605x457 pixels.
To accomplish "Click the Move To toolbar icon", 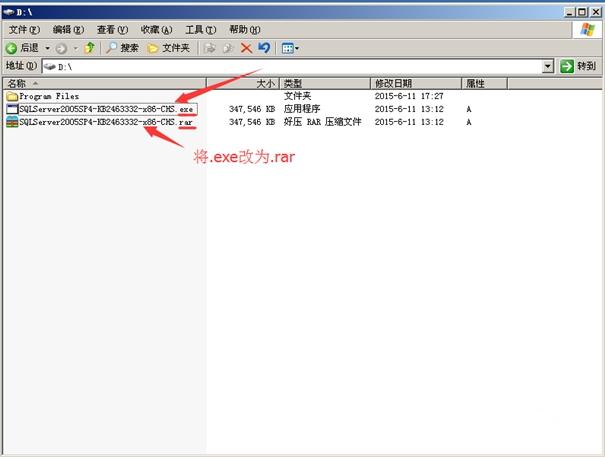I will [x=210, y=48].
